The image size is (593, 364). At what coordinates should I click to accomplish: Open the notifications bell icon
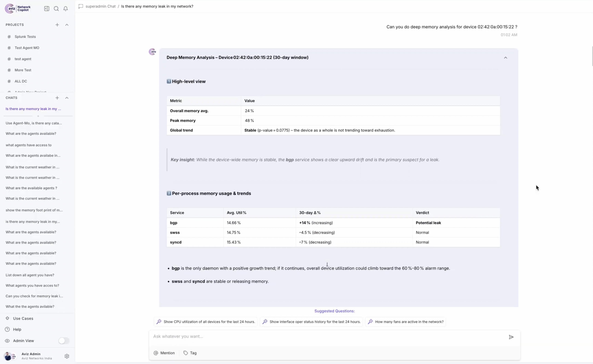(x=66, y=8)
